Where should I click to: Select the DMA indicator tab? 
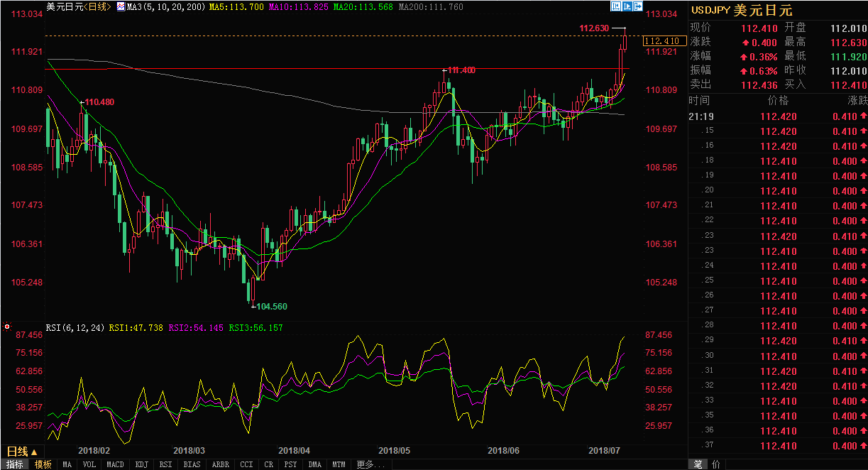click(x=315, y=464)
